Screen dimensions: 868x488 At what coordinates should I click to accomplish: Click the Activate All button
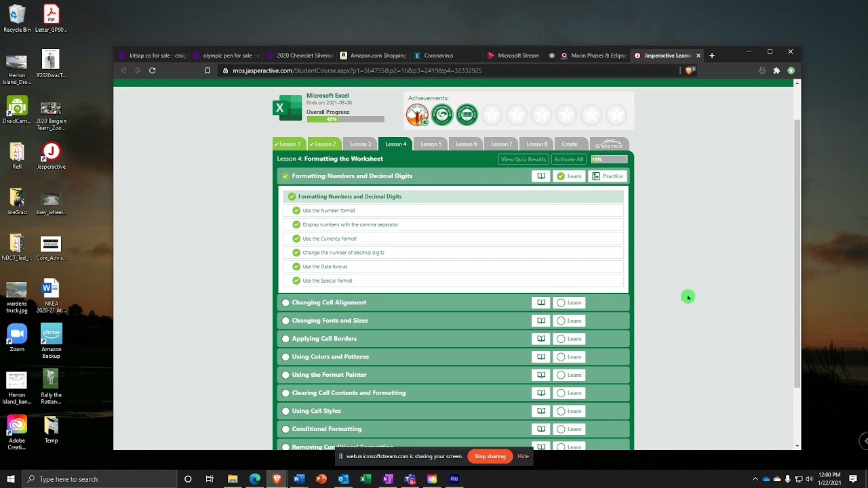tap(569, 159)
